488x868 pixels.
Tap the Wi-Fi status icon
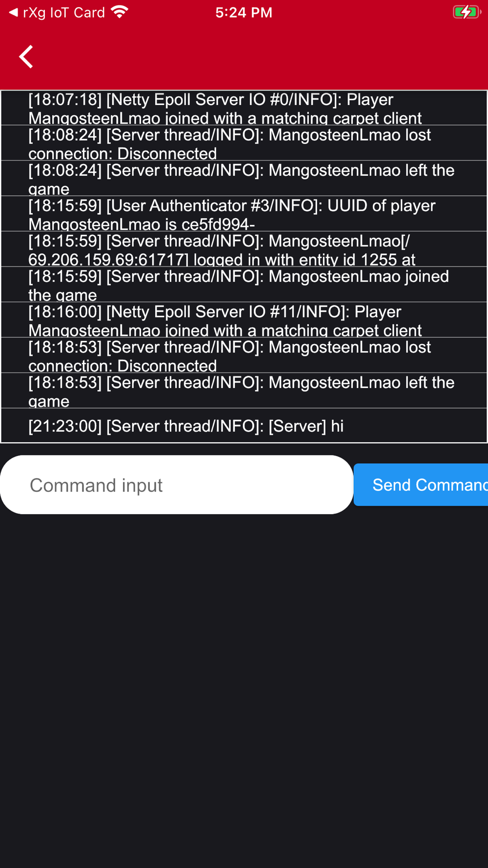click(x=120, y=12)
